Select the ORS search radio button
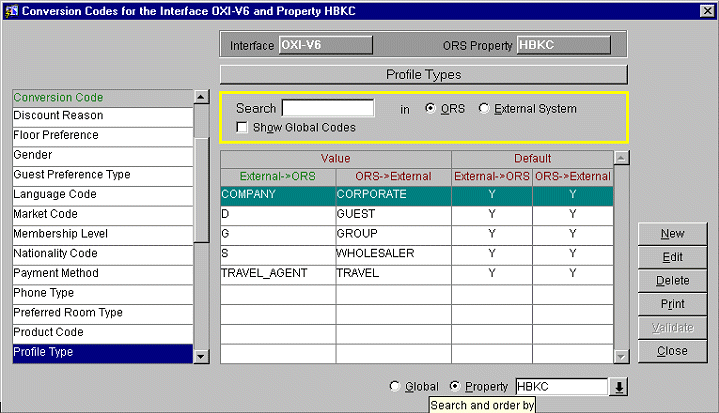This screenshot has height=413, width=719. [x=431, y=109]
